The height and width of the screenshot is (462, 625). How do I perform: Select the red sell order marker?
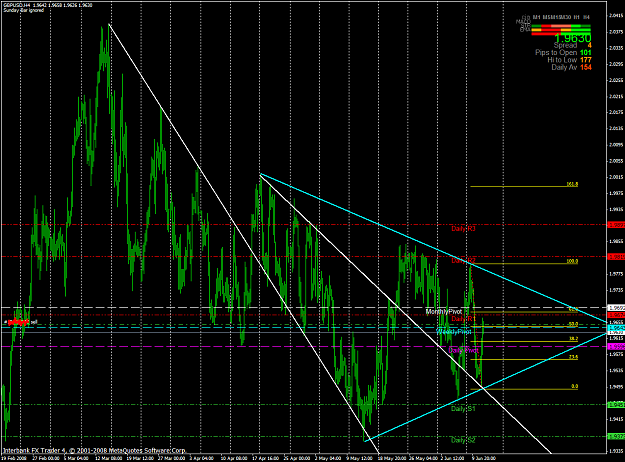tap(18, 321)
